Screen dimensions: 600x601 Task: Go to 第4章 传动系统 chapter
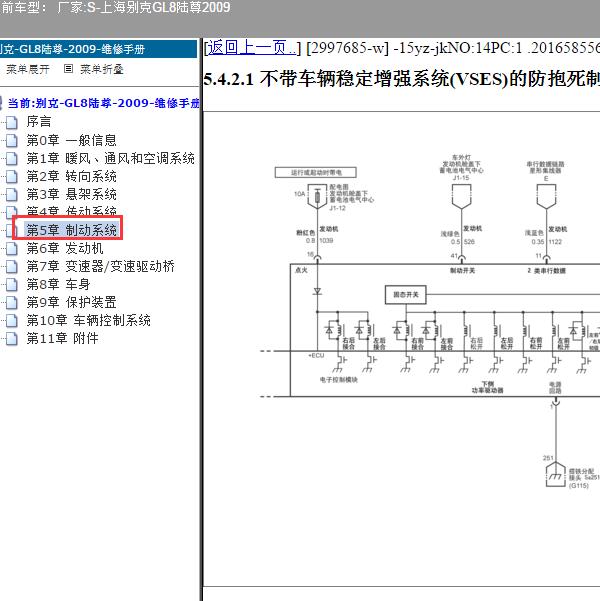[x=71, y=212]
